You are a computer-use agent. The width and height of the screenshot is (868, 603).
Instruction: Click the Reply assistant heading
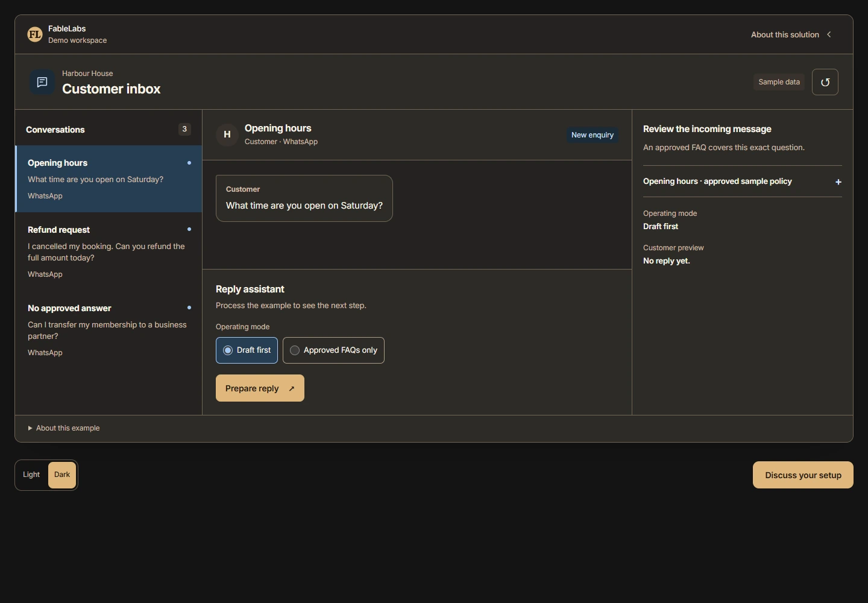tap(250, 289)
